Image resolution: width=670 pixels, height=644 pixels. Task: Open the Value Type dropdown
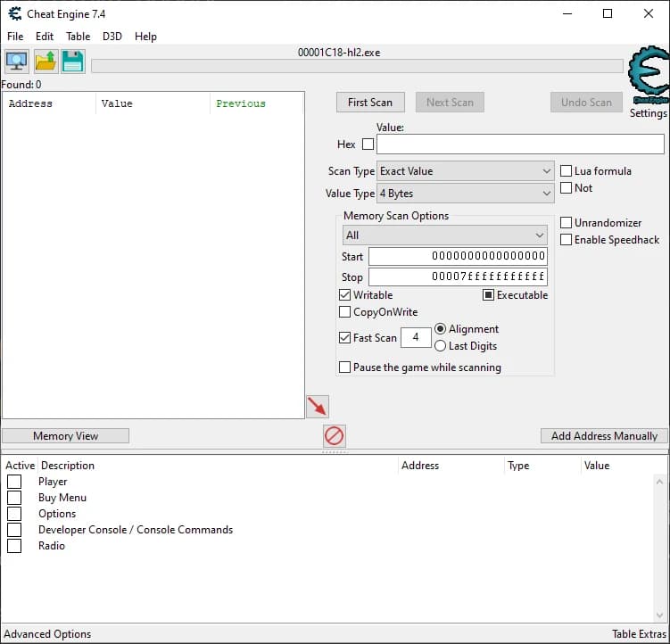(x=466, y=194)
